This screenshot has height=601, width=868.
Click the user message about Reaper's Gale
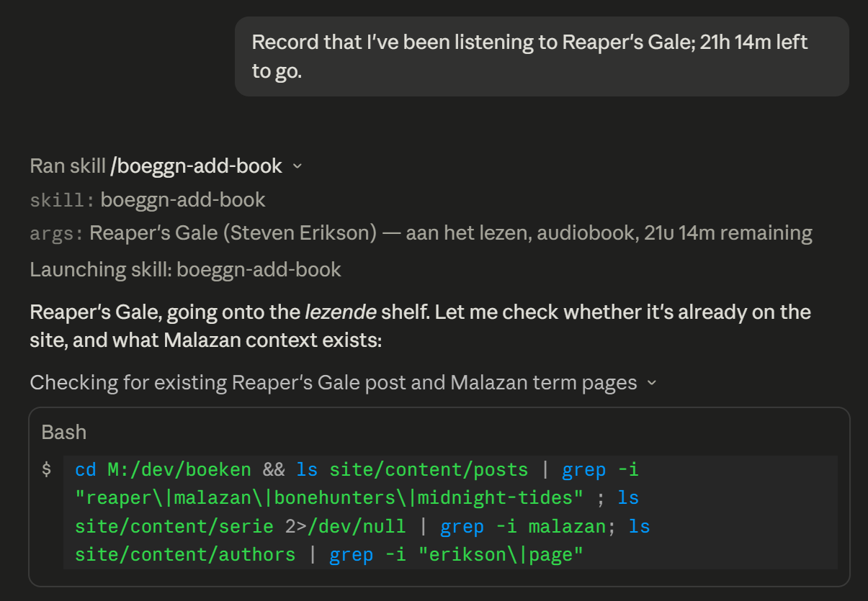point(542,57)
